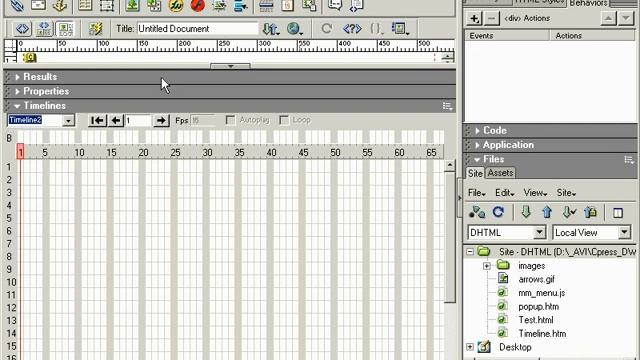
Task: Expand the Application panel group
Action: pyautogui.click(x=477, y=145)
